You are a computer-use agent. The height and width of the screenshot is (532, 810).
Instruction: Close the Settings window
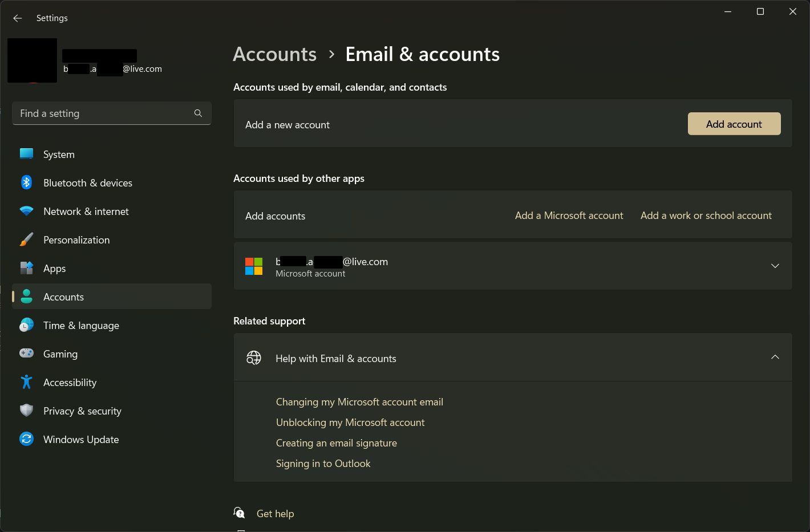793,11
